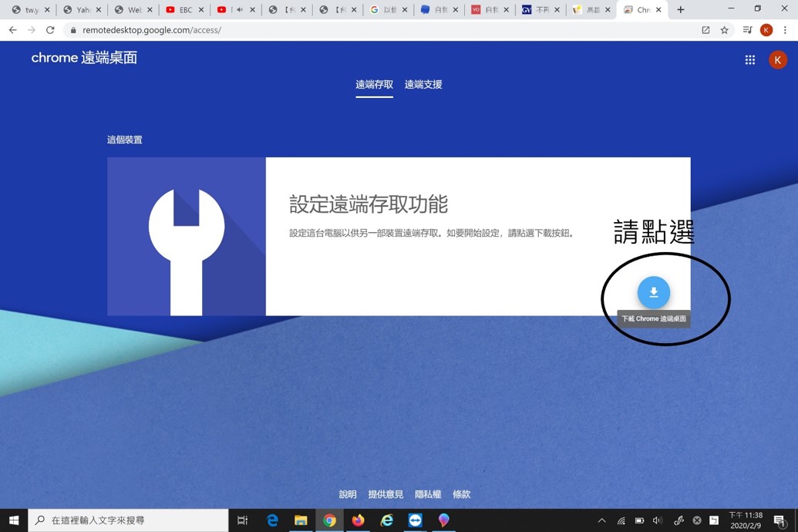Open the colorful balloon app on the taskbar

tap(444, 520)
